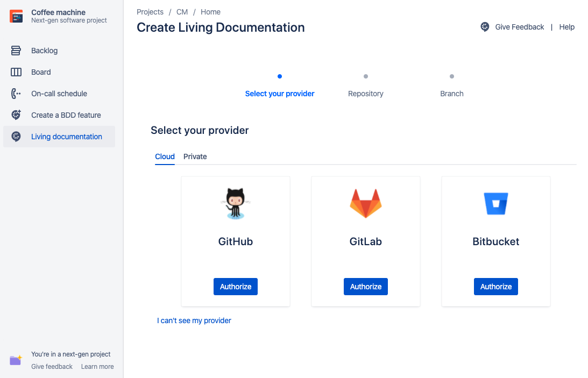Click the 'Select your provider' step label
Viewport: 588px width, 378px height.
279,94
